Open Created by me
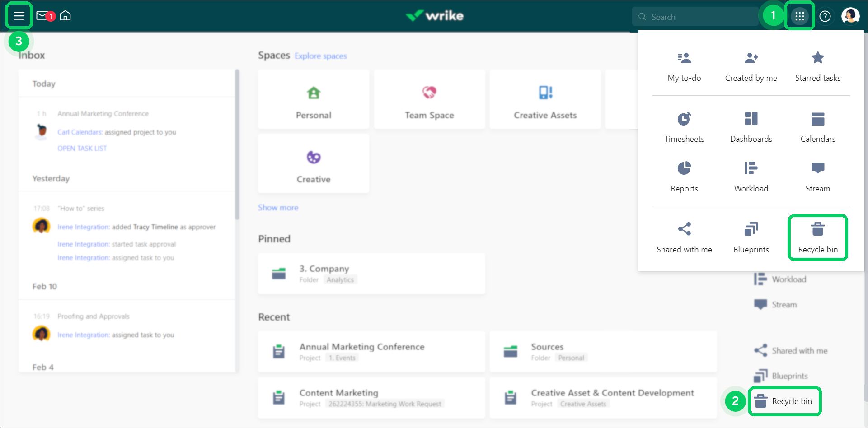The height and width of the screenshot is (428, 868). coord(751,65)
